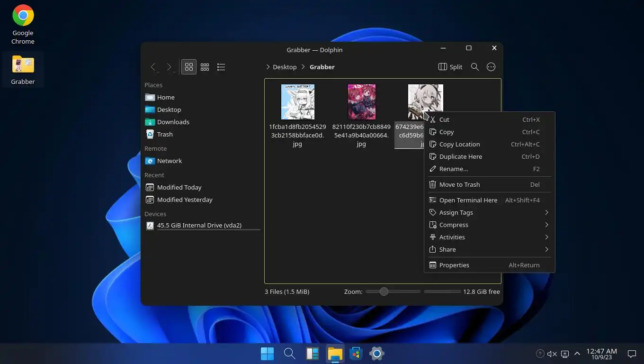
Task: Choose Move to Trash
Action: click(489, 184)
